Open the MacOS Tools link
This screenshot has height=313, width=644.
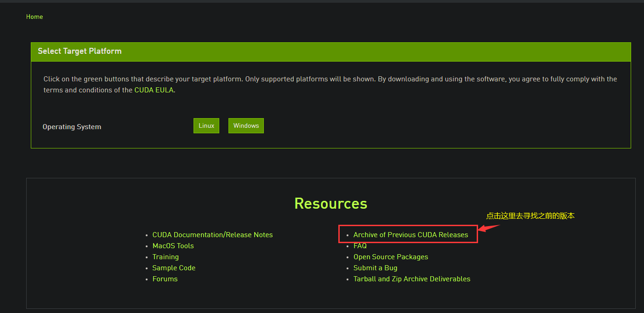click(x=173, y=246)
